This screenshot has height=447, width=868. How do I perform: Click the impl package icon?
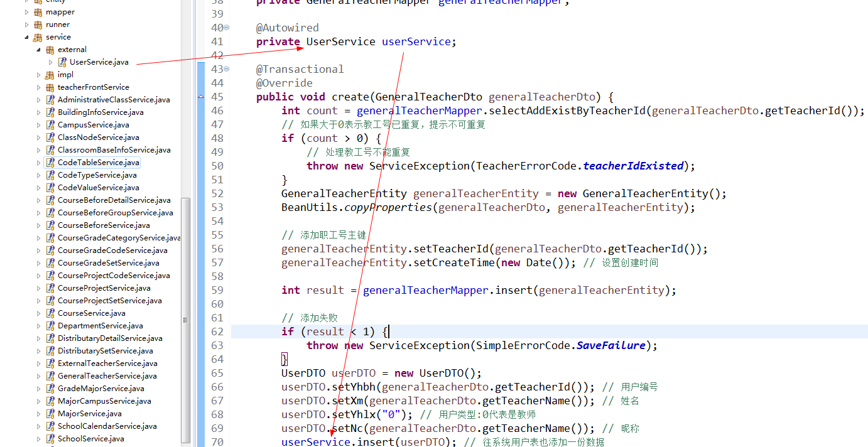pyautogui.click(x=50, y=75)
